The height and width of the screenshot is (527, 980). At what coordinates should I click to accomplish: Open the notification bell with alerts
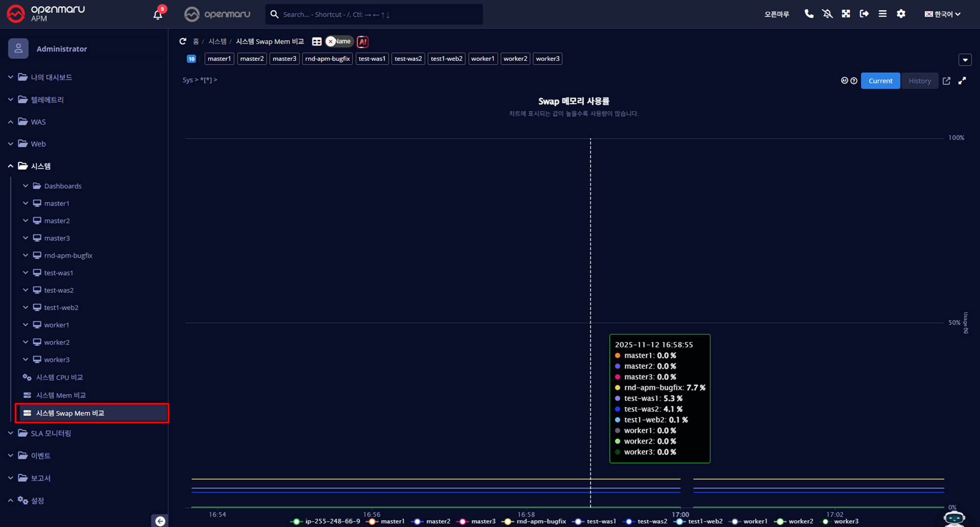point(158,14)
